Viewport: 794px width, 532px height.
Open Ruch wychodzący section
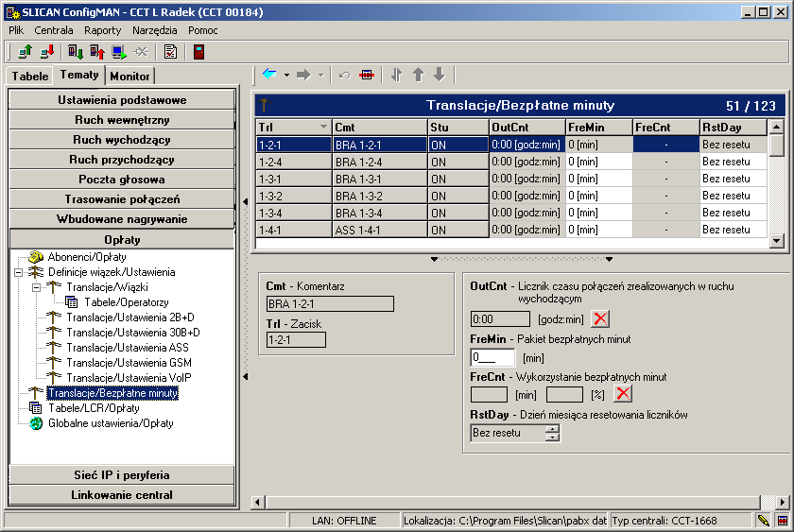click(122, 140)
